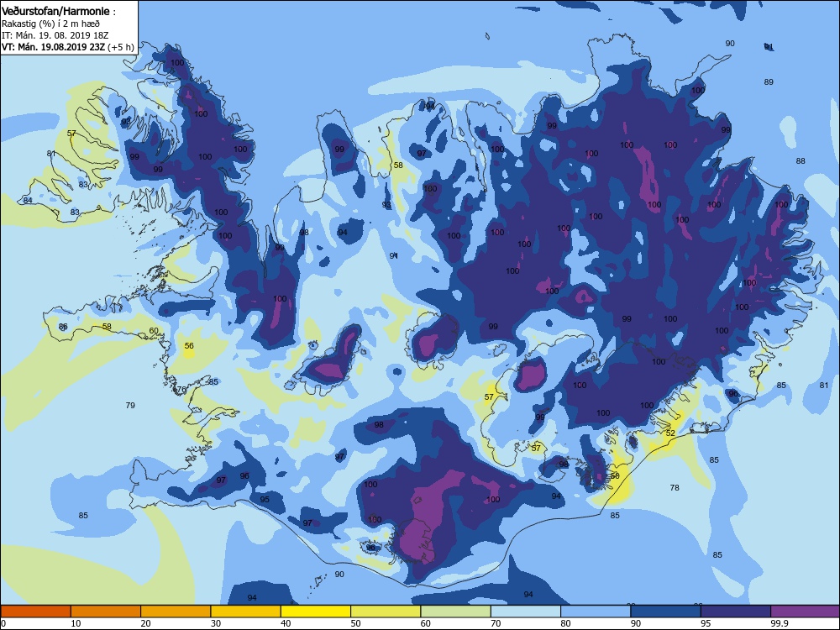
Task: Click the 60–70 light green legend swatch
Action: (456, 612)
